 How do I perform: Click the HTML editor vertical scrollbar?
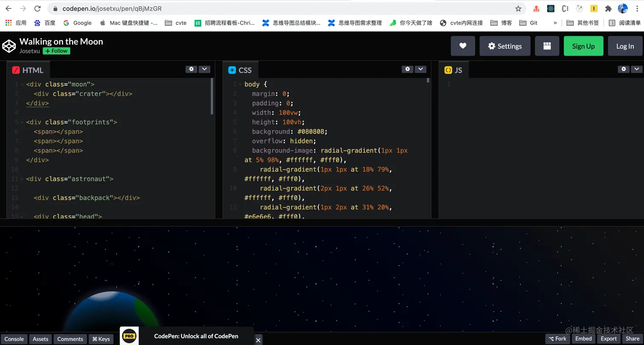click(x=212, y=96)
